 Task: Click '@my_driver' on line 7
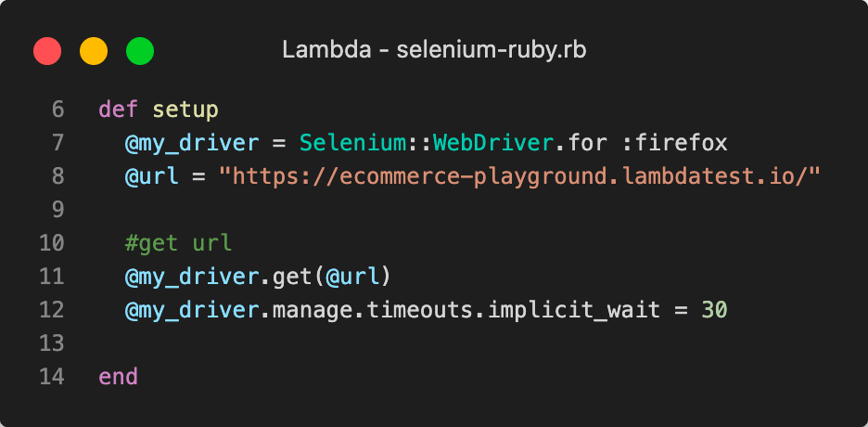point(192,143)
